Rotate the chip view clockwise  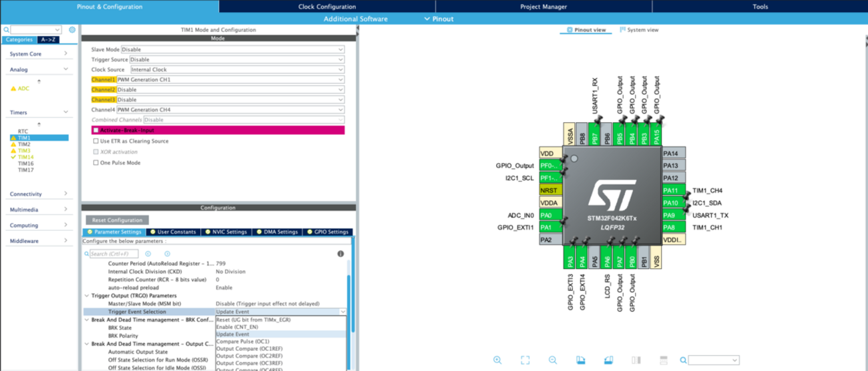coord(581,360)
